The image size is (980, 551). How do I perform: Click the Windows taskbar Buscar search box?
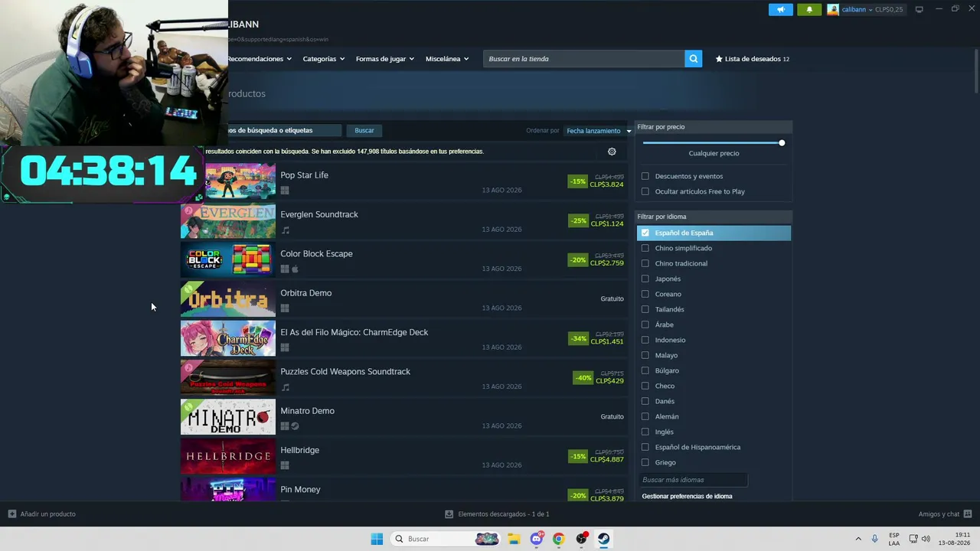click(445, 539)
